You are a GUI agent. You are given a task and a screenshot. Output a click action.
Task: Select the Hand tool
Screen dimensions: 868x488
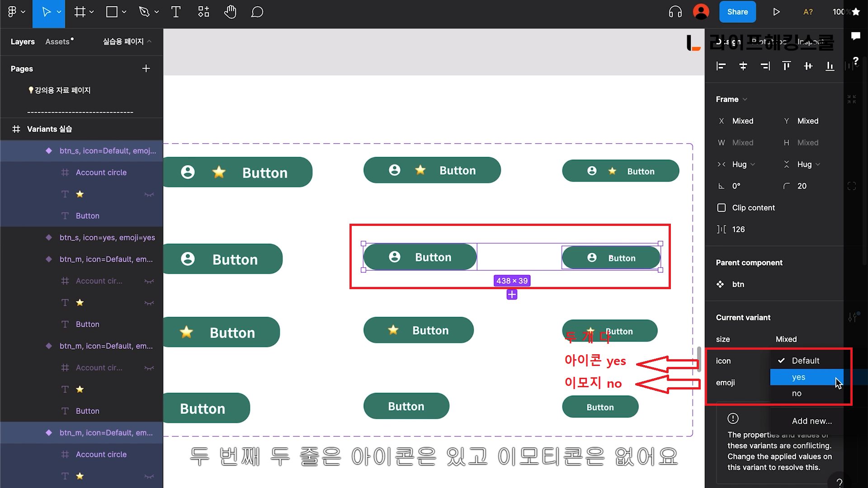point(230,12)
